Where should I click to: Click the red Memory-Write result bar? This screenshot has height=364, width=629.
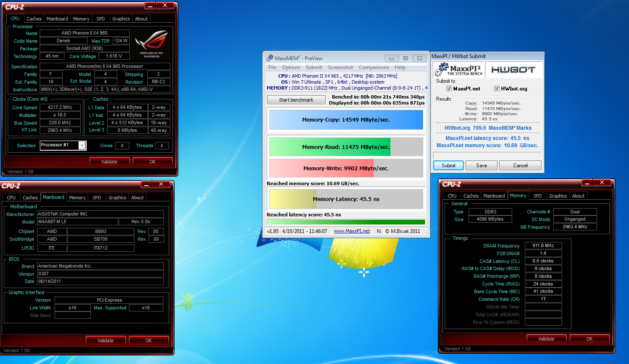click(346, 168)
